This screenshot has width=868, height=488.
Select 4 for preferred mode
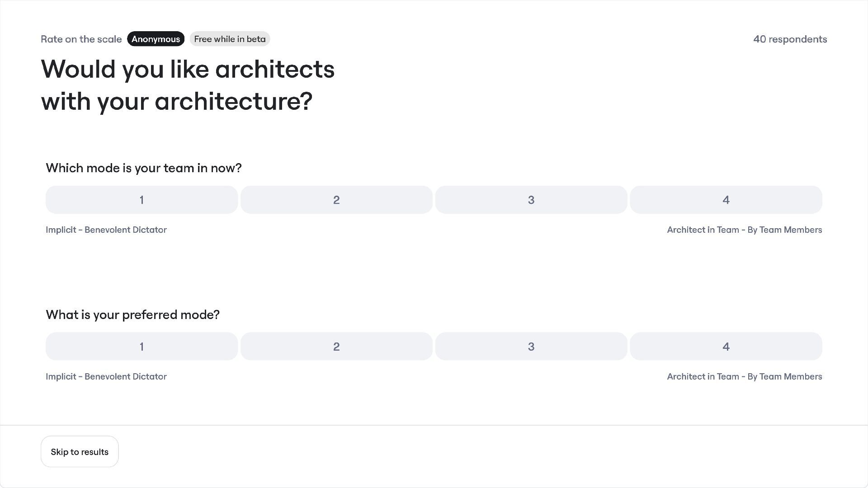point(726,347)
